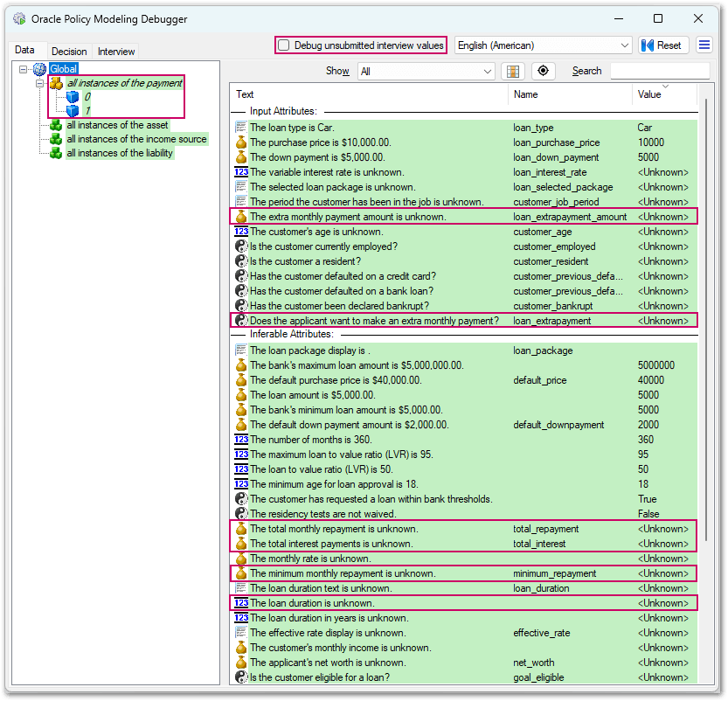
Task: Enable Debug unsubmitted interview values checkbox
Action: click(284, 45)
